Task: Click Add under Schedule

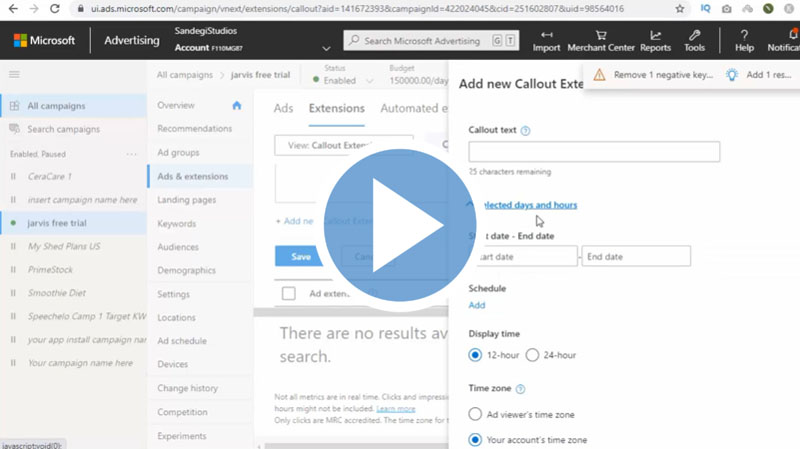Action: pyautogui.click(x=477, y=305)
